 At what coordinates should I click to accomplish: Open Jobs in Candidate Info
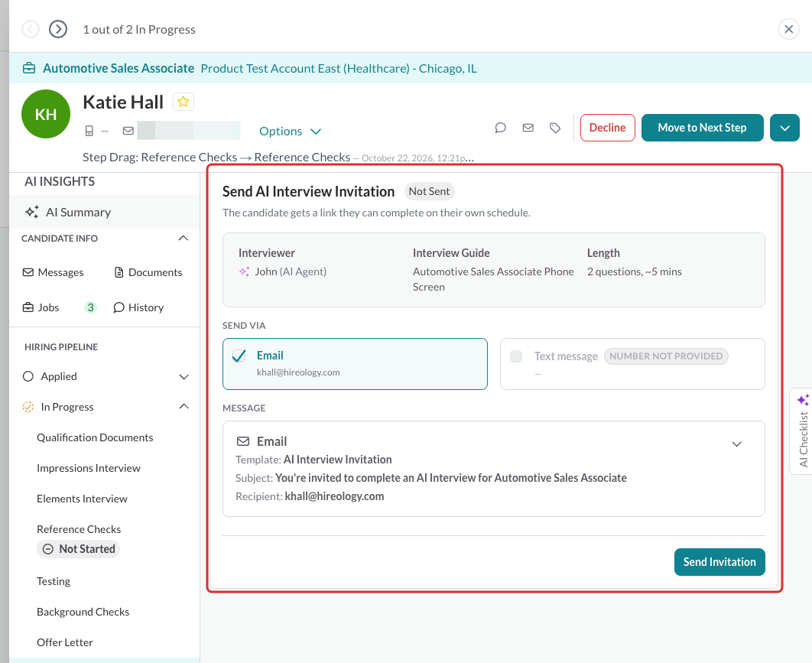pyautogui.click(x=41, y=307)
